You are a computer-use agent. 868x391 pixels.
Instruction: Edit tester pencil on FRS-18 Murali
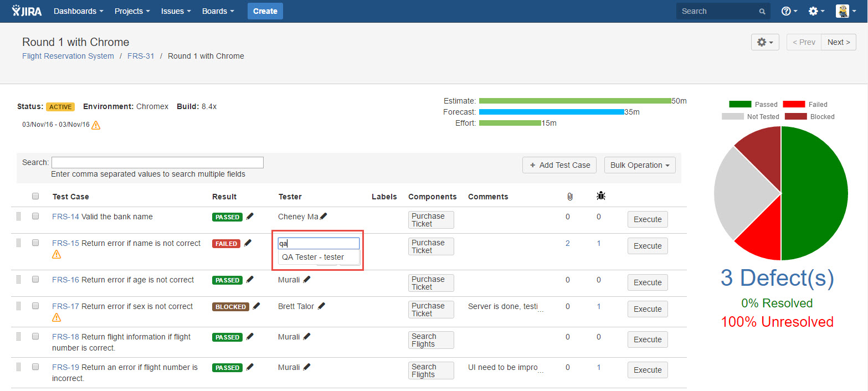pyautogui.click(x=307, y=337)
